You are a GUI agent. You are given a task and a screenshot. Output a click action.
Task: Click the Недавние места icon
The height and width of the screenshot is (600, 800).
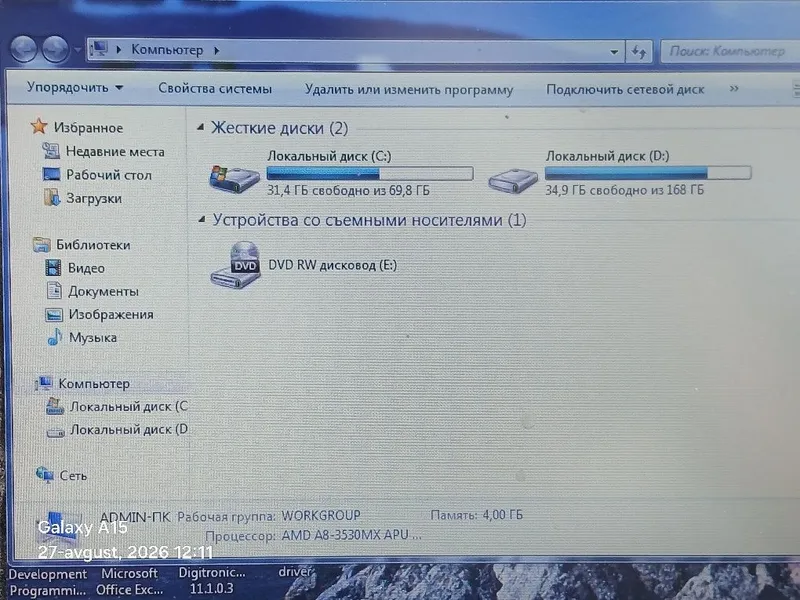click(51, 151)
